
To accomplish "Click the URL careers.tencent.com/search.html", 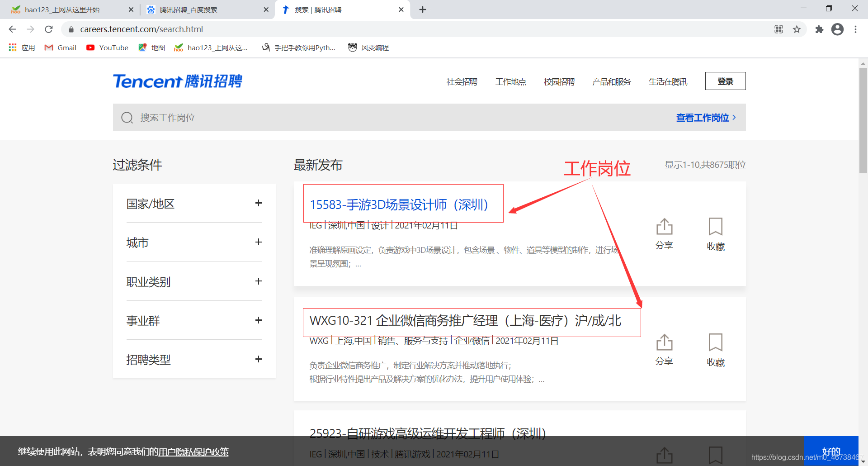I will pyautogui.click(x=142, y=29).
